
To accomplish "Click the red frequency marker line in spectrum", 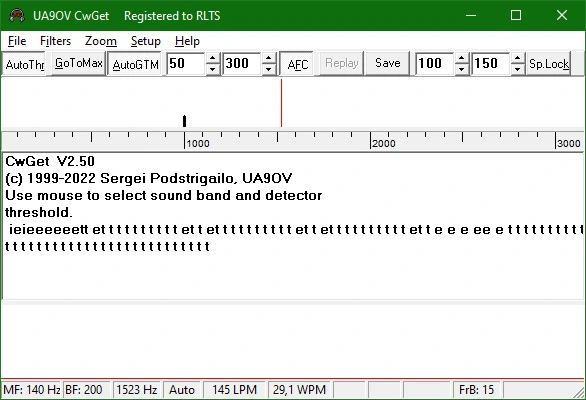I will point(281,103).
